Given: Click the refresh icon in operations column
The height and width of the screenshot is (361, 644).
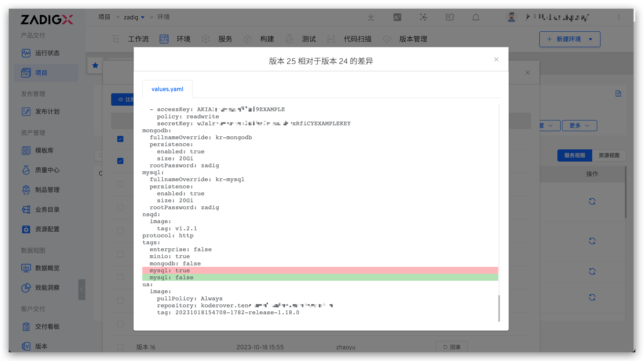Looking at the screenshot, I should click(x=592, y=201).
